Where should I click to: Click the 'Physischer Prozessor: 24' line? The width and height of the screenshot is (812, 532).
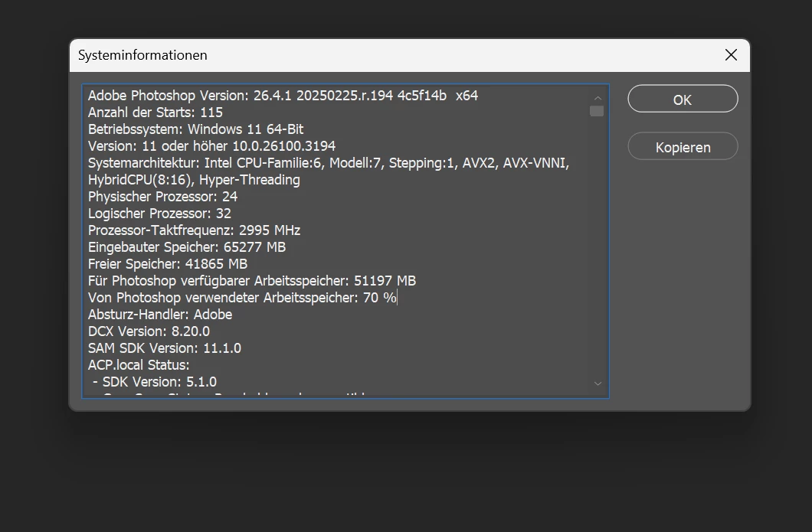(x=162, y=197)
